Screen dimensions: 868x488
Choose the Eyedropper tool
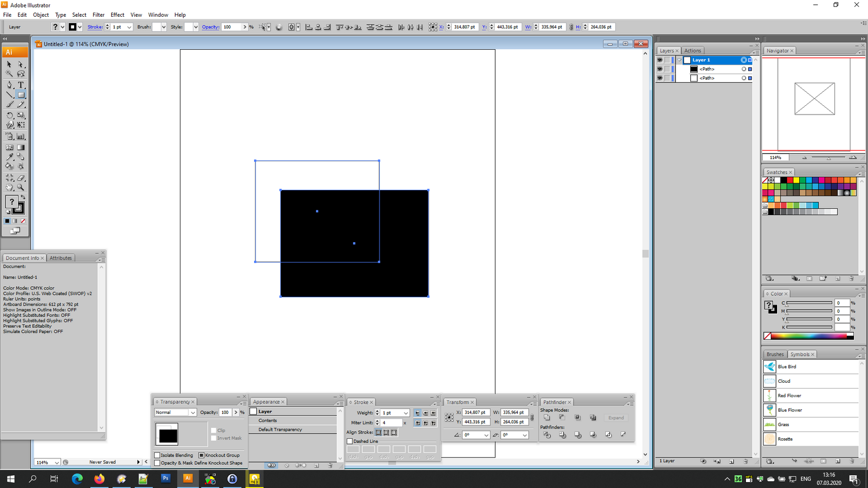(x=9, y=157)
